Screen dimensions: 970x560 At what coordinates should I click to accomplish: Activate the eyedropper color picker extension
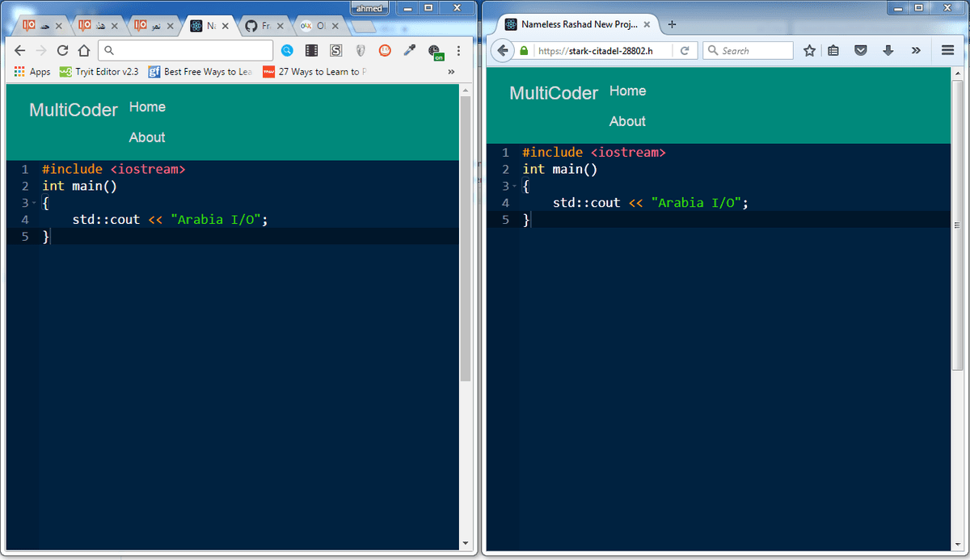pyautogui.click(x=409, y=50)
